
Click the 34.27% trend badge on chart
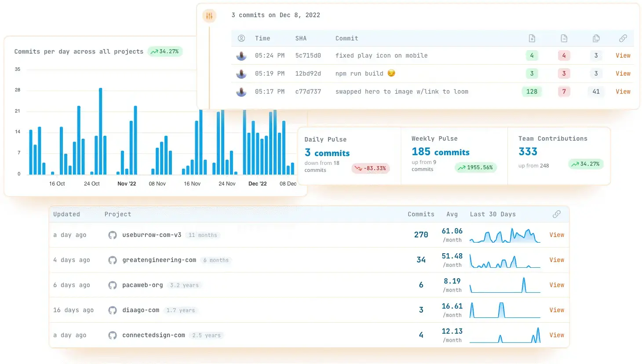pyautogui.click(x=165, y=51)
